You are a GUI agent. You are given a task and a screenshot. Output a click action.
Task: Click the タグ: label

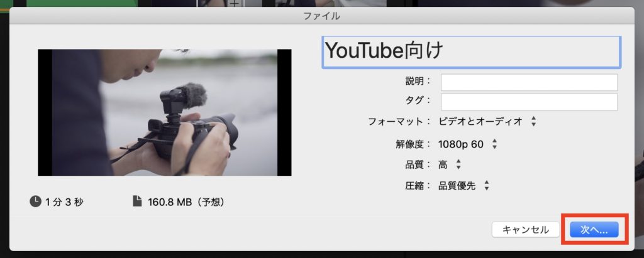[418, 101]
